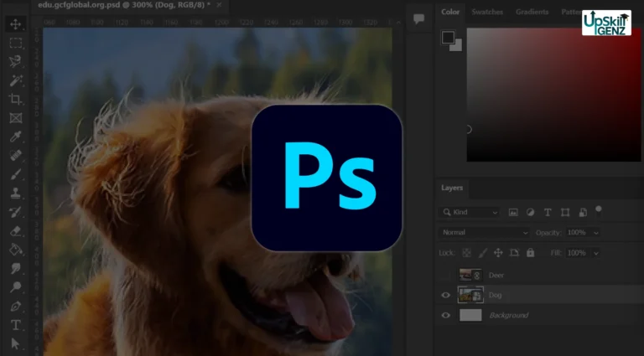Select the Brush tool
Image resolution: width=644 pixels, height=356 pixels.
(x=16, y=174)
